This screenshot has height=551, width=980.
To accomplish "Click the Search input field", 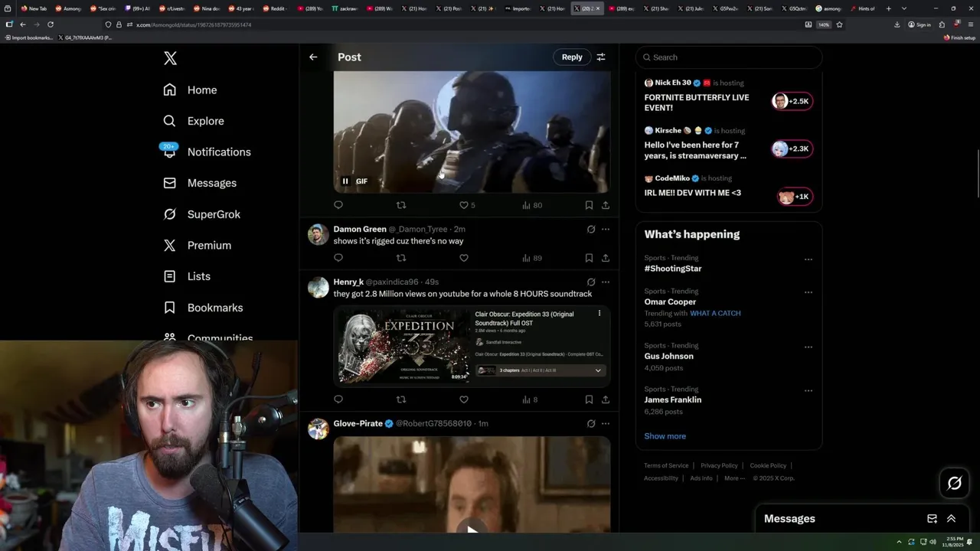I will click(x=729, y=57).
